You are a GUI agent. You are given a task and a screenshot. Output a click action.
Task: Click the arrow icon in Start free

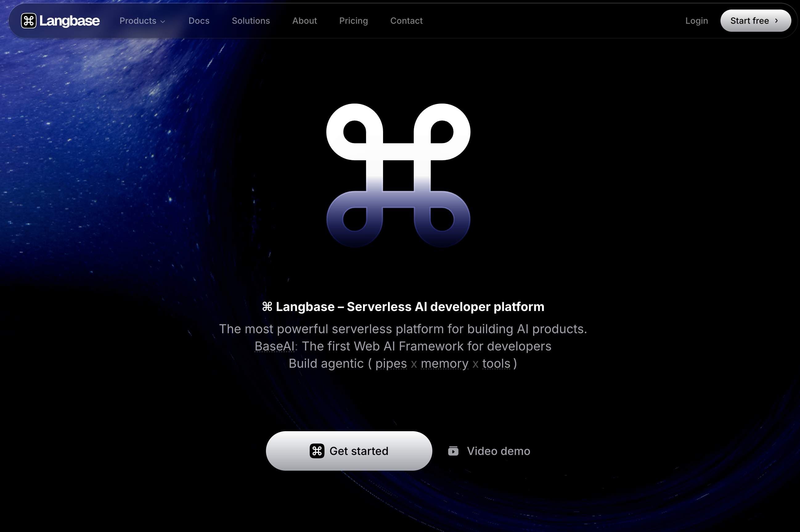(776, 21)
